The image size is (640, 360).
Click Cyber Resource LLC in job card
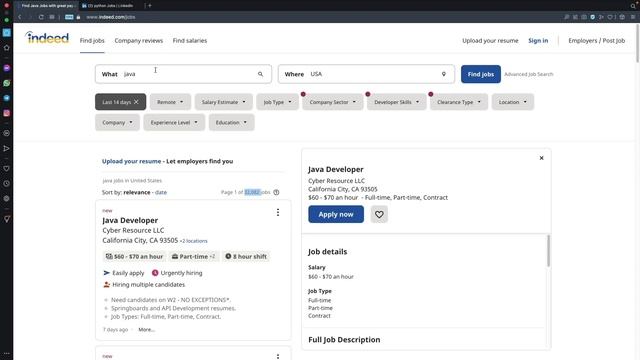[133, 230]
